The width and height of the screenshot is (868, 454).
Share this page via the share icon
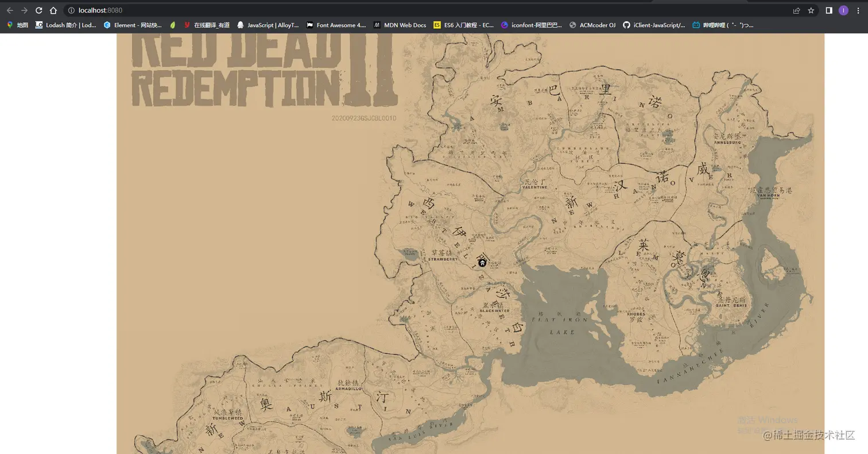(796, 10)
